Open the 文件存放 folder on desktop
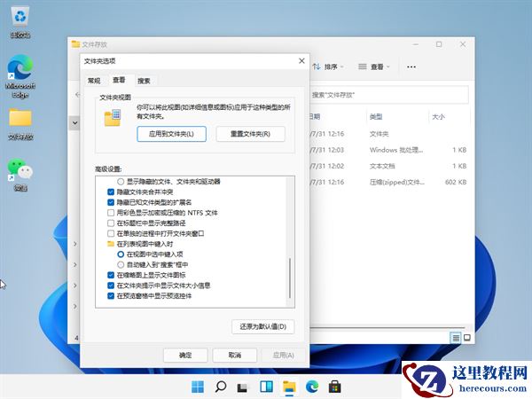532x399 pixels. click(20, 124)
